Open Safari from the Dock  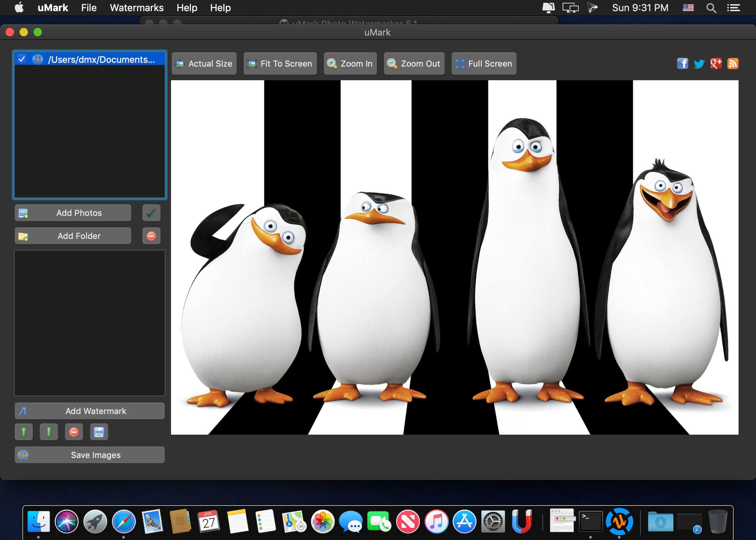[124, 522]
